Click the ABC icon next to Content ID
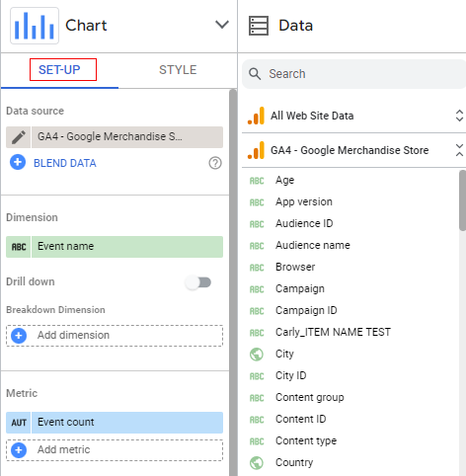This screenshot has width=466, height=476. pyautogui.click(x=257, y=420)
